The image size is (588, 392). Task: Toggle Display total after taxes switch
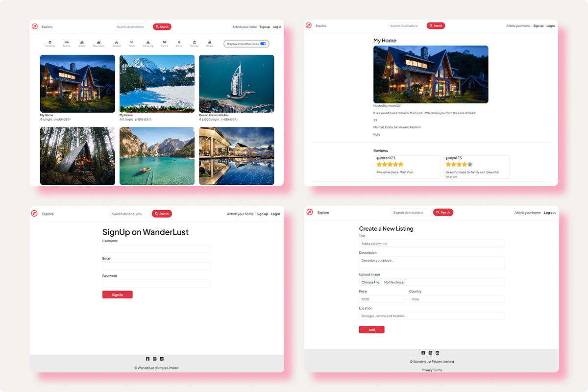coord(263,44)
